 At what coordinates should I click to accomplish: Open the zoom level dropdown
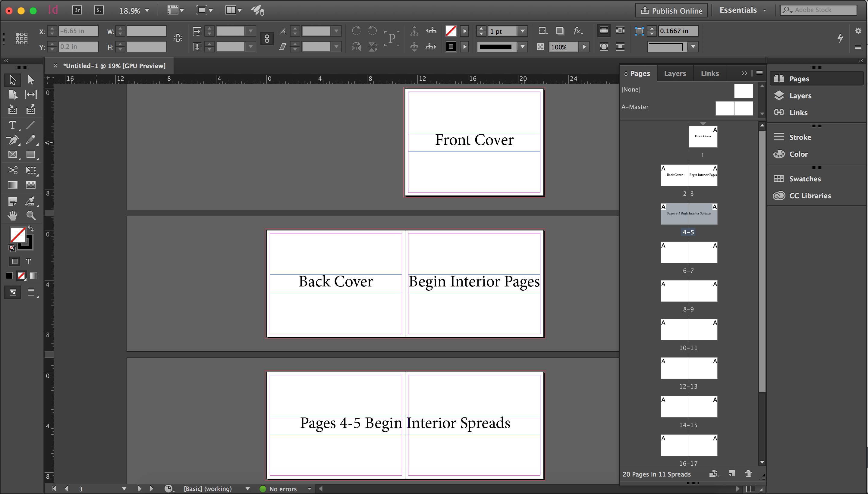click(x=147, y=11)
